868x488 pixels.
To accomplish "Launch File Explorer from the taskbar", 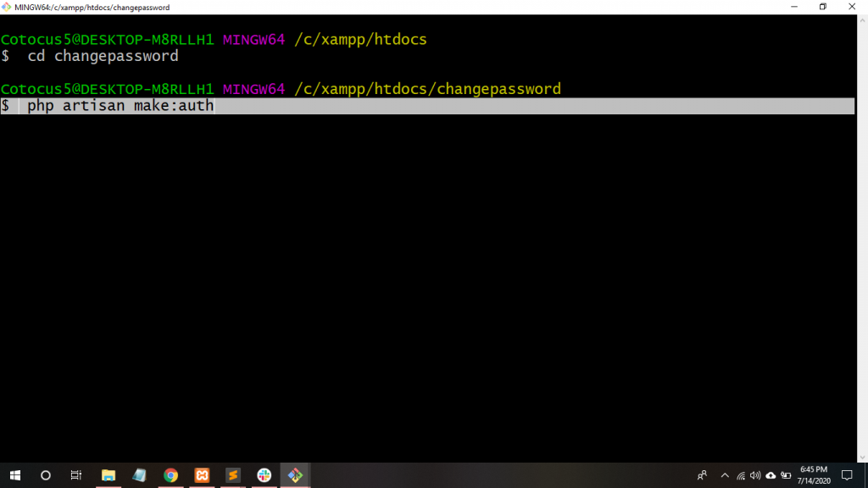I will coord(108,475).
